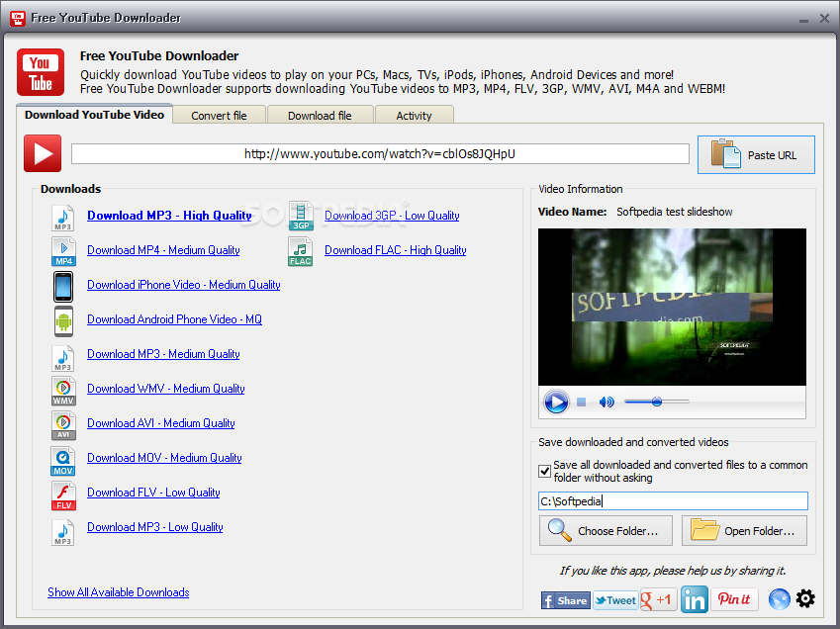840x629 pixels.
Task: Click the AVI file icon
Action: click(x=63, y=425)
